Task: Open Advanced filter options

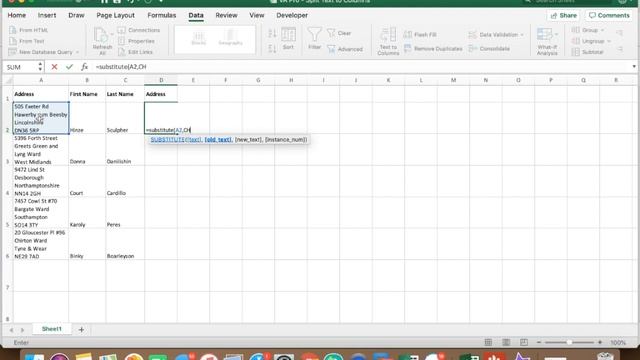Action: pos(345,49)
